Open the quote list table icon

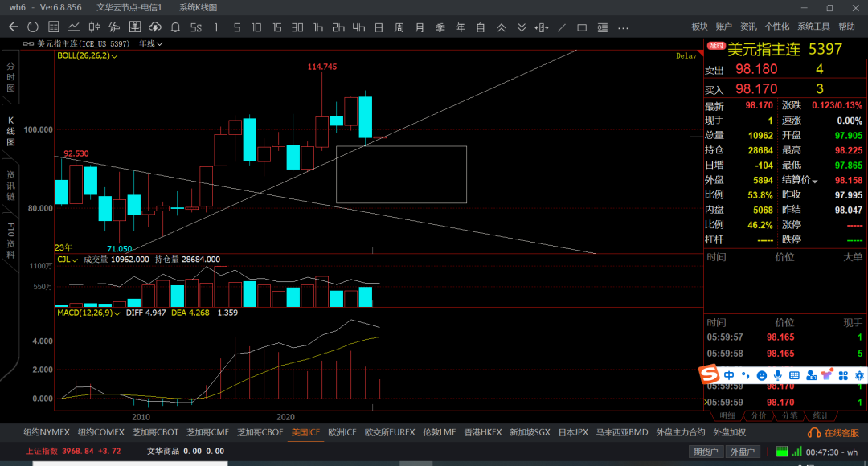(53, 27)
